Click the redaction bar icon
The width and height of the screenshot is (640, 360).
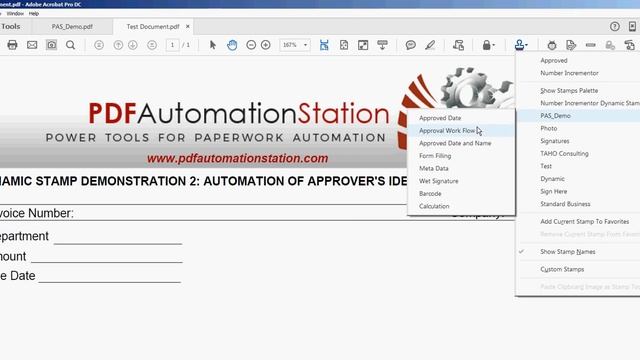click(x=591, y=45)
